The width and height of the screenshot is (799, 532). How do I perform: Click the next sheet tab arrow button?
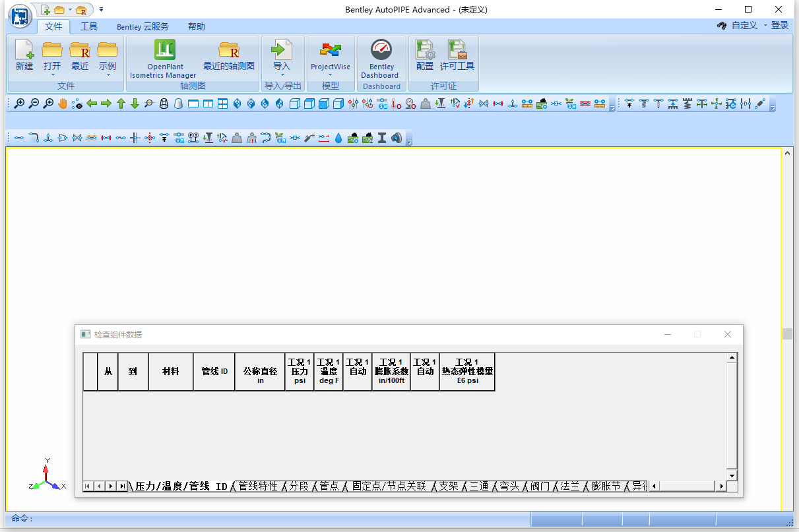click(x=110, y=487)
